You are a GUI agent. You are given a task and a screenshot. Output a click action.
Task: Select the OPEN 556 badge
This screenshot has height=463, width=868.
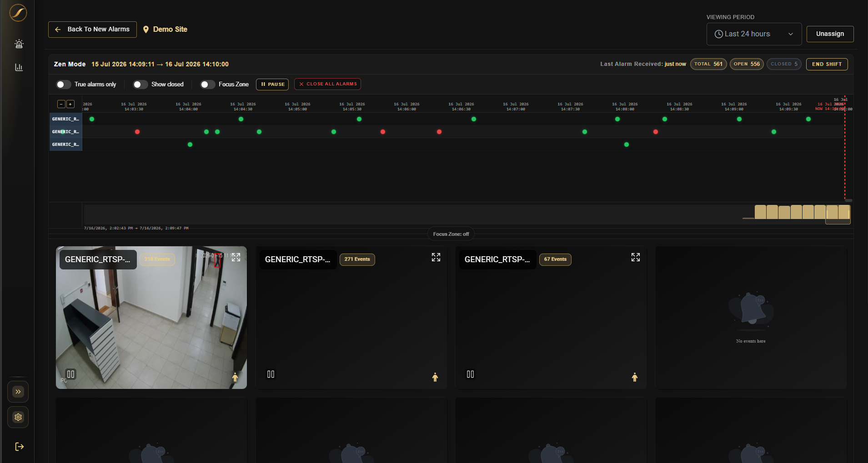click(747, 64)
